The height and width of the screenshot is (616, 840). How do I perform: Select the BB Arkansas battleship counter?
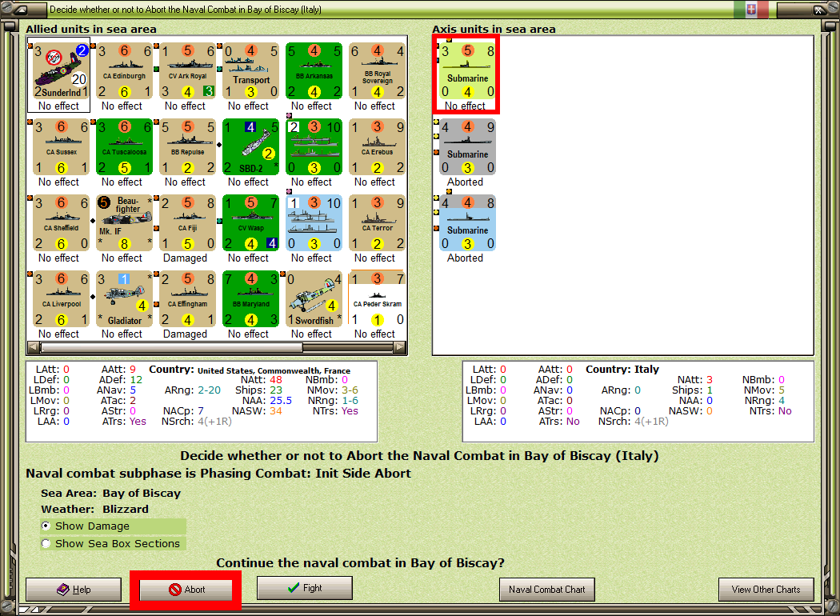click(x=314, y=71)
